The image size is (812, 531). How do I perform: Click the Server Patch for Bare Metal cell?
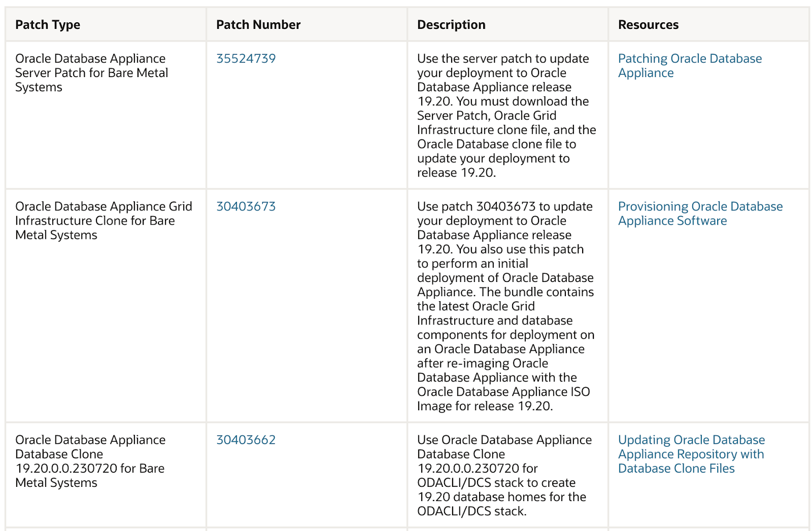[91, 73]
